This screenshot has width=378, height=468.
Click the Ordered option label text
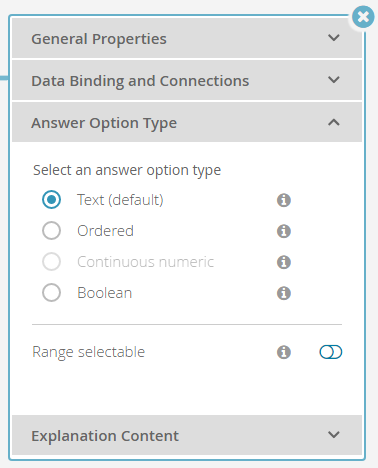pyautogui.click(x=105, y=231)
